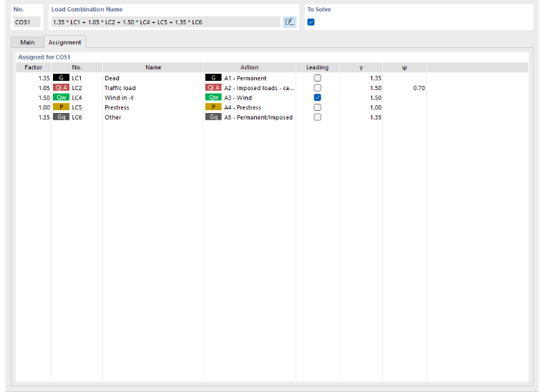
Task: Click the green Qw badge next to LC4
Action: coord(61,97)
